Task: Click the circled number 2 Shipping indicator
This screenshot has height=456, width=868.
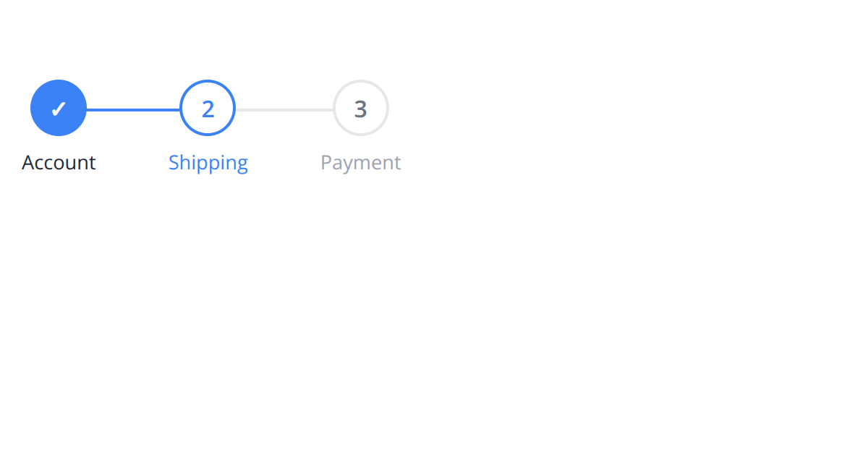Action: pyautogui.click(x=208, y=108)
